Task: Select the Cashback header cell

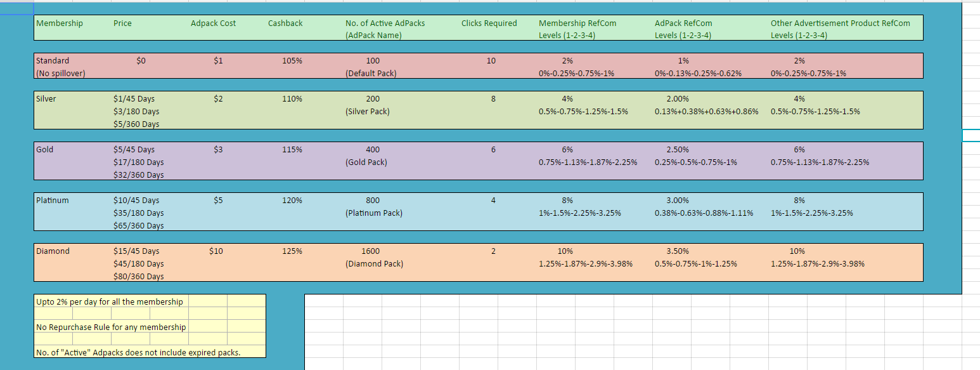Action: click(x=285, y=23)
